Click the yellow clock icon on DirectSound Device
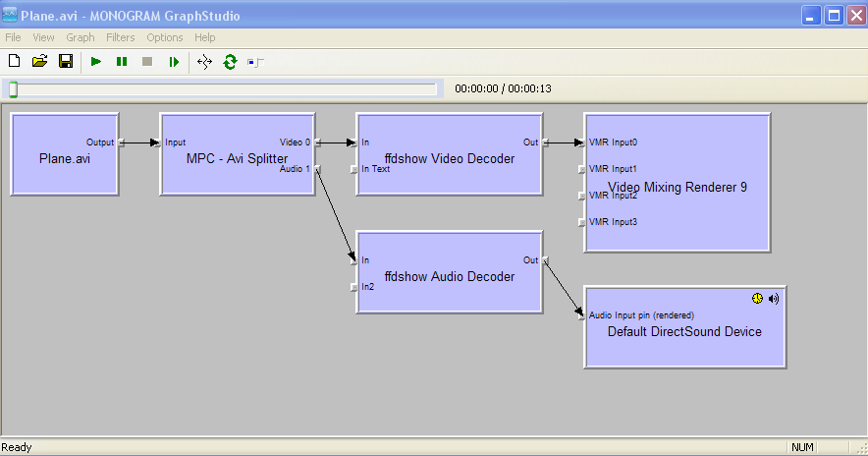Viewport: 868px width, 456px height. click(757, 299)
